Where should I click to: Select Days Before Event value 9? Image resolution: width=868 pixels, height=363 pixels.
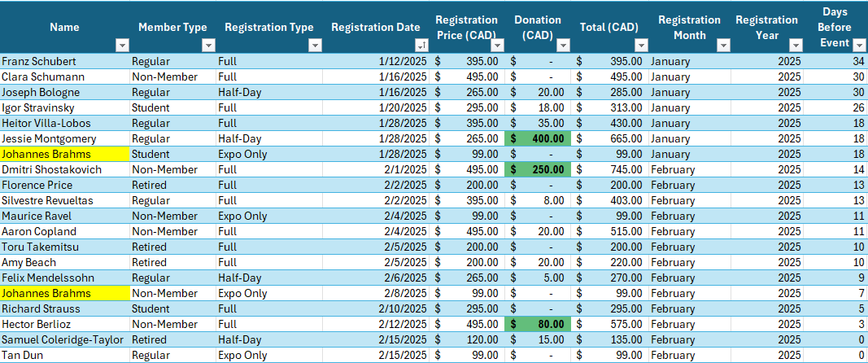(835, 278)
